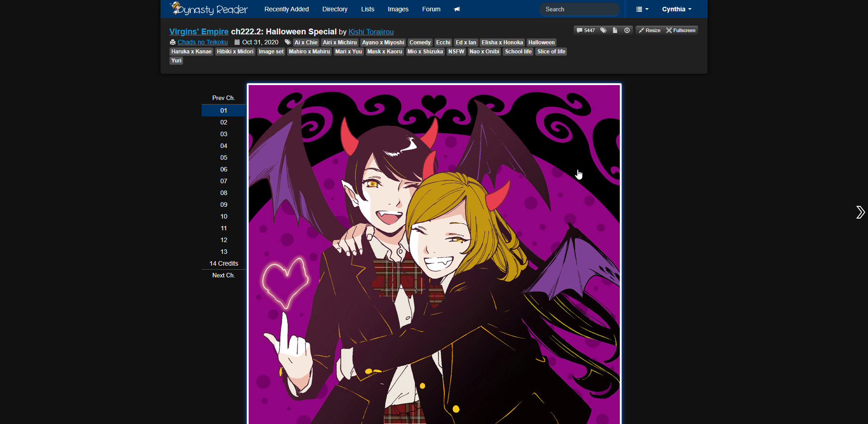
Task: Jump to page 07
Action: pyautogui.click(x=224, y=181)
